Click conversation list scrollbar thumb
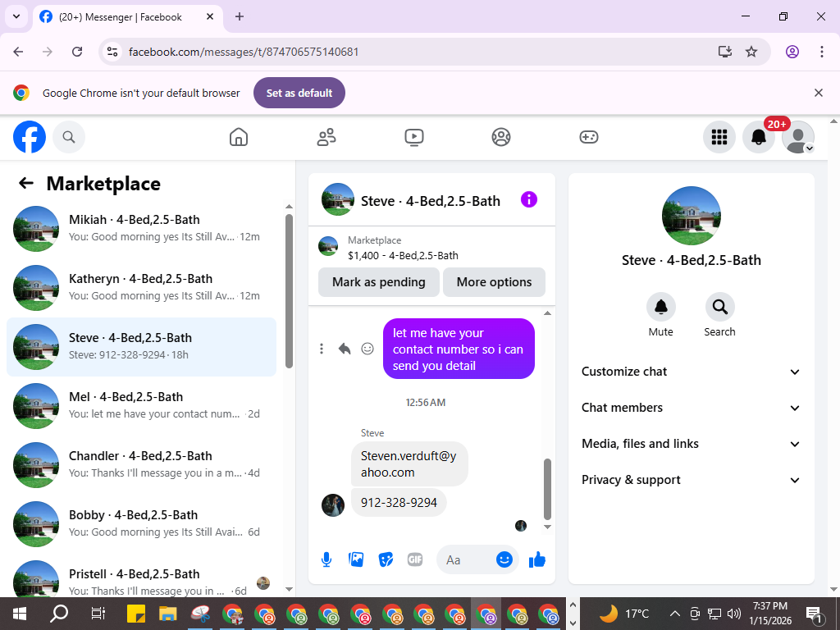Image resolution: width=840 pixels, height=630 pixels. [290, 291]
